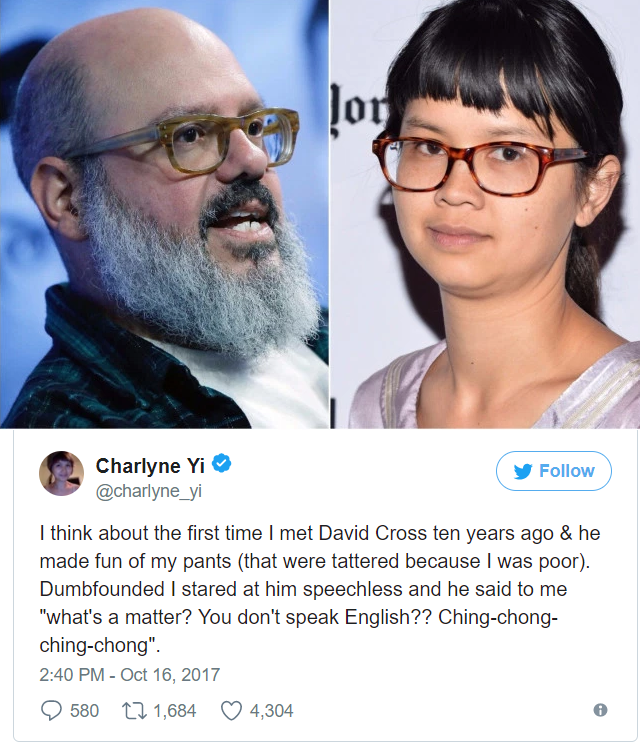Viewport: 640px width, 746px height.
Task: View the 1,684 retweets count
Action: click(174, 711)
